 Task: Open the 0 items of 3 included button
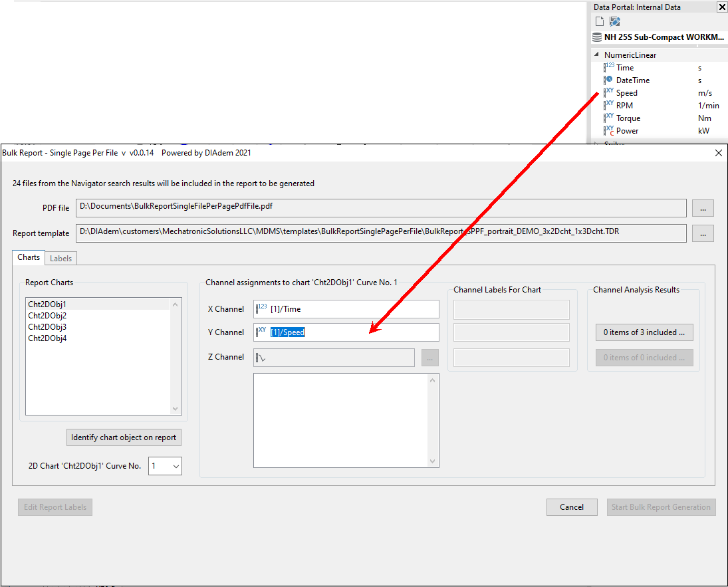pyautogui.click(x=644, y=332)
